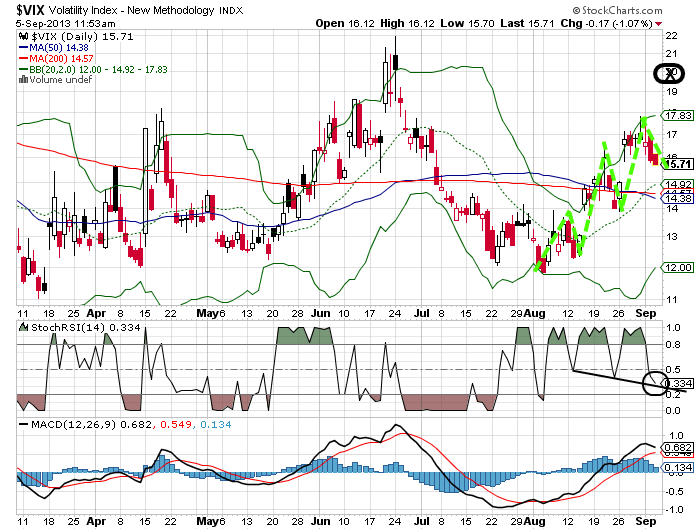
Task: Click the 14.92 middle band price tag
Action: coord(678,184)
